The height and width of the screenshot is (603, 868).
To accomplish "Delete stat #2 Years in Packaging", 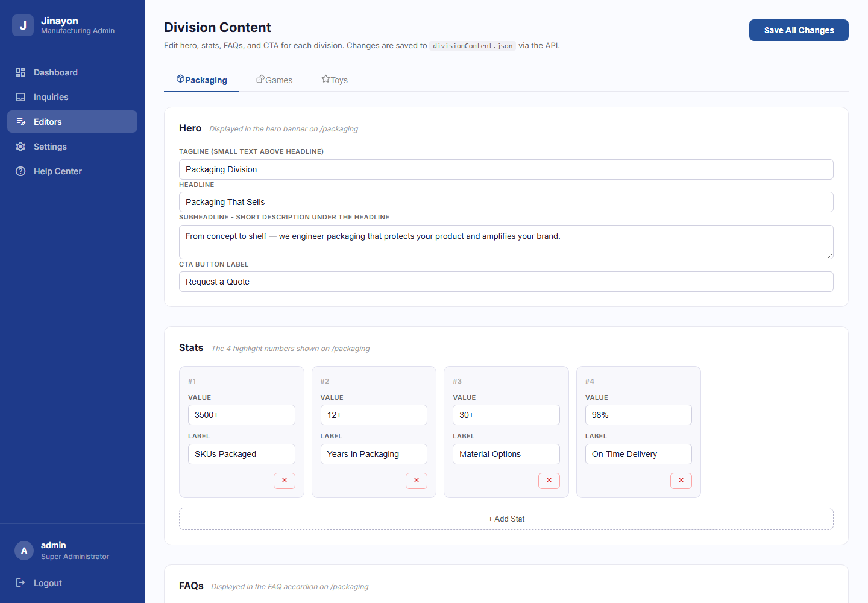I will click(x=417, y=481).
